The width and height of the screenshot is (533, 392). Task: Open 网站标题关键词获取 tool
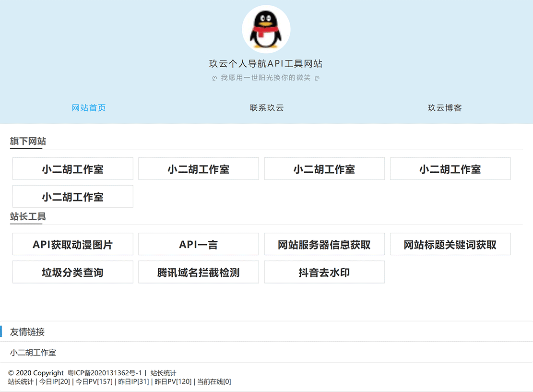point(450,244)
